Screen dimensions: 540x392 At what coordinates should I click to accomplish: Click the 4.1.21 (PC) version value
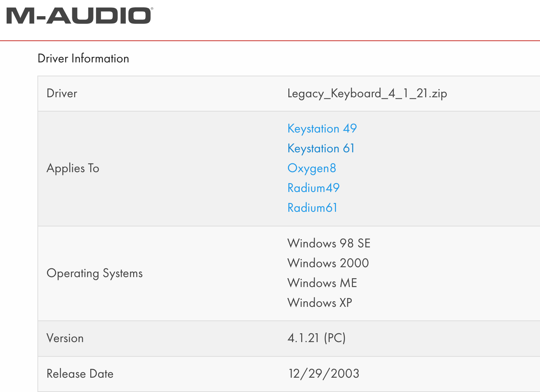point(317,338)
